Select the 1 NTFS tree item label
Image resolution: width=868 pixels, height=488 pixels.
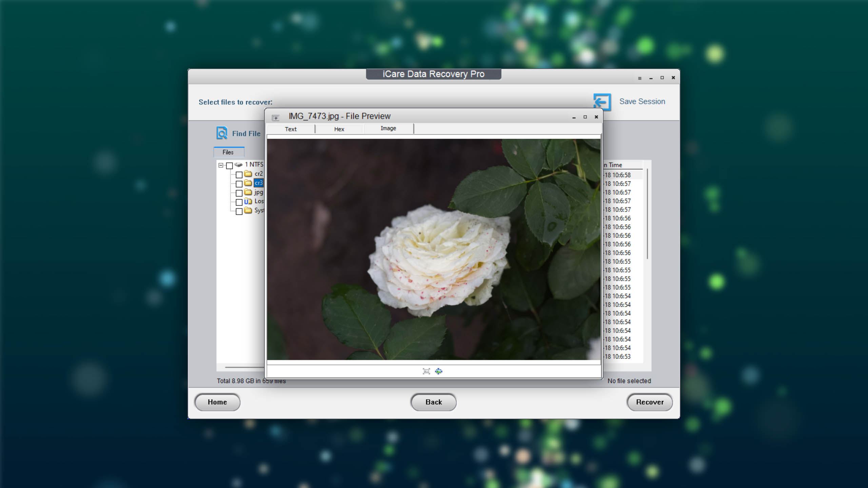click(x=254, y=164)
